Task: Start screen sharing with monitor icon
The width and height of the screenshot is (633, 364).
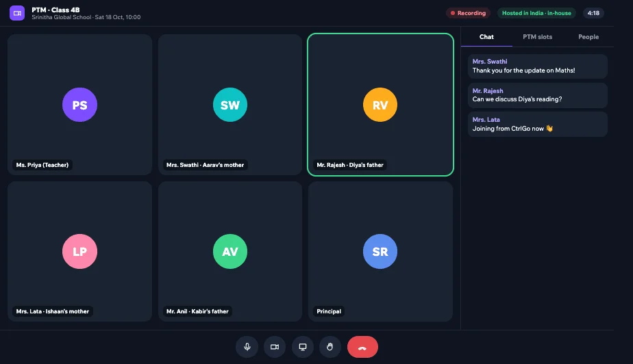Action: (x=302, y=347)
